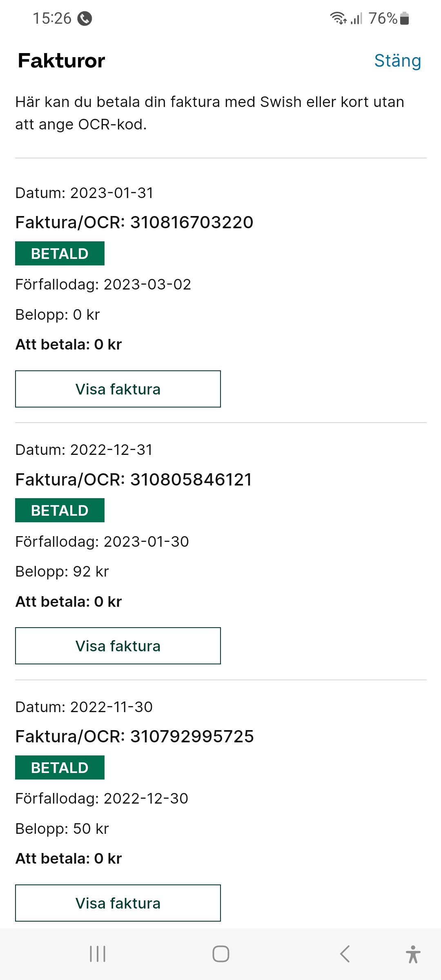The image size is (441, 980).
Task: Select OCR number 310792995725 text
Action: coord(192,737)
